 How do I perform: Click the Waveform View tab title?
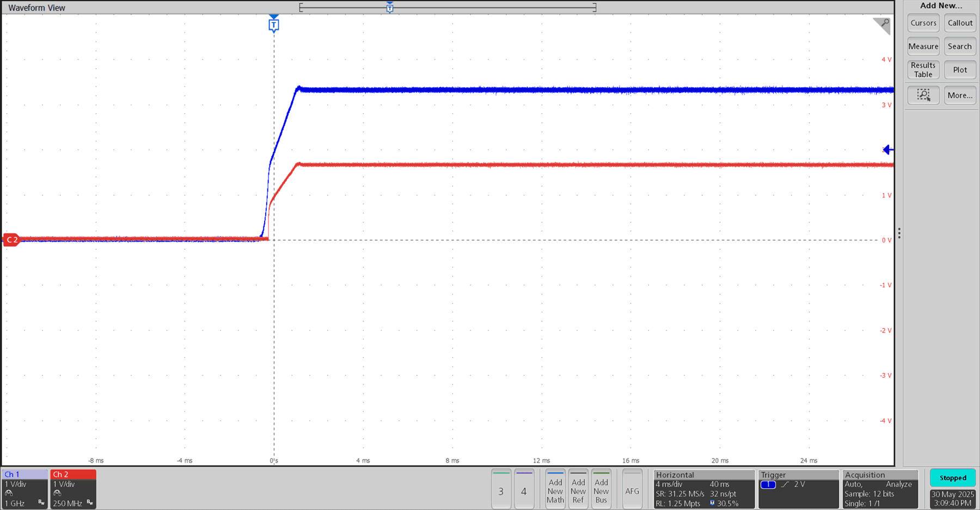click(x=36, y=7)
